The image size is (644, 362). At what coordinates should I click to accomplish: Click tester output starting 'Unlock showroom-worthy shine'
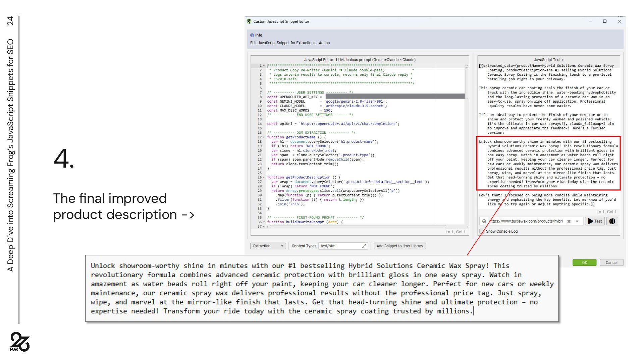pyautogui.click(x=548, y=164)
